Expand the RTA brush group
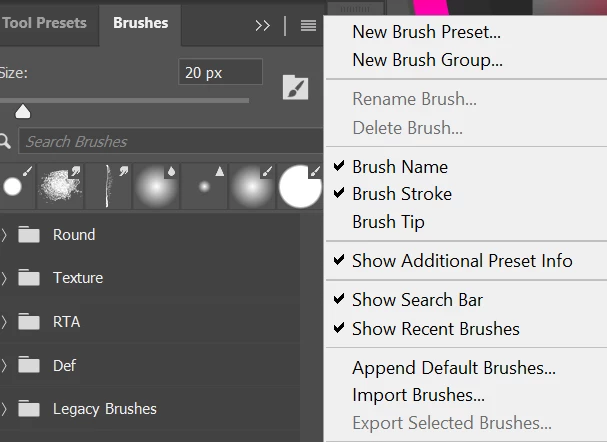 click(4, 322)
